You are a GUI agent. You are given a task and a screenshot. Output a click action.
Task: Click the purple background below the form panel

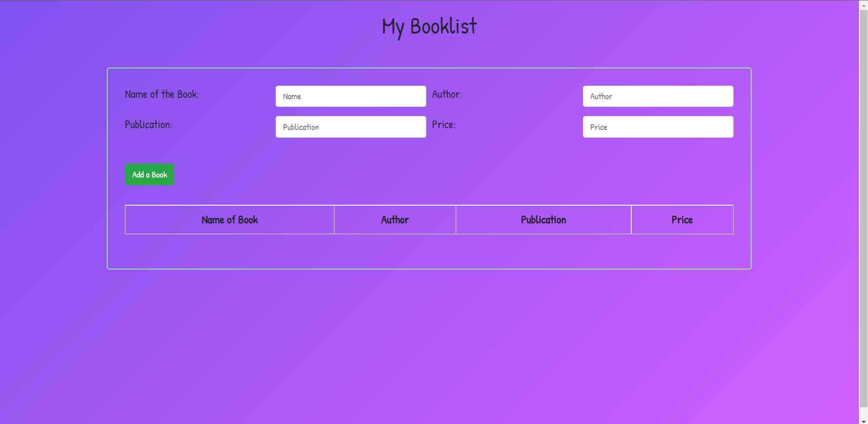pyautogui.click(x=429, y=344)
